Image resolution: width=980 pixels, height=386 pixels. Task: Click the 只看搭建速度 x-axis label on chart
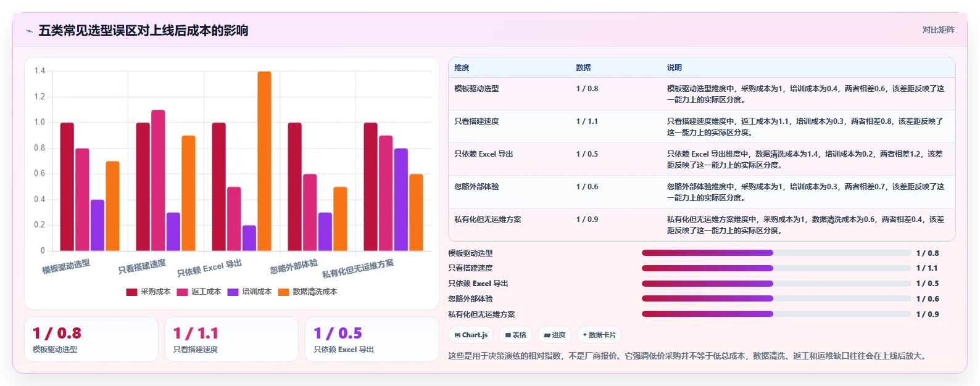142,266
